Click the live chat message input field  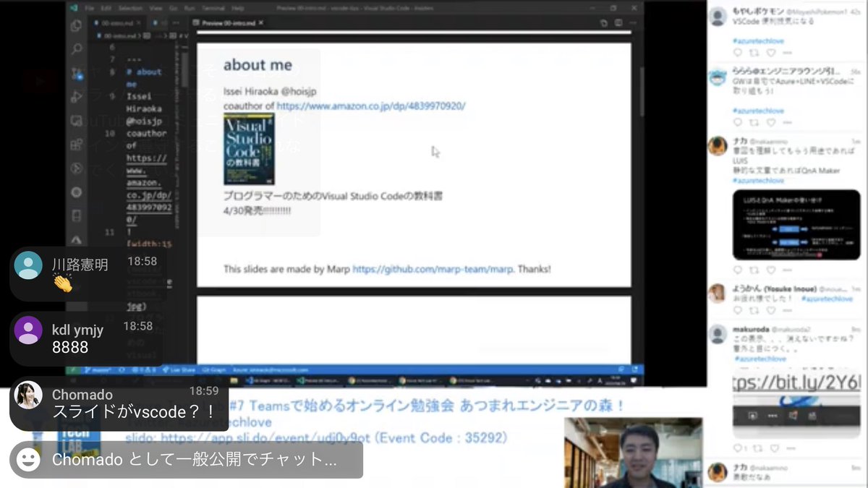tap(203, 460)
